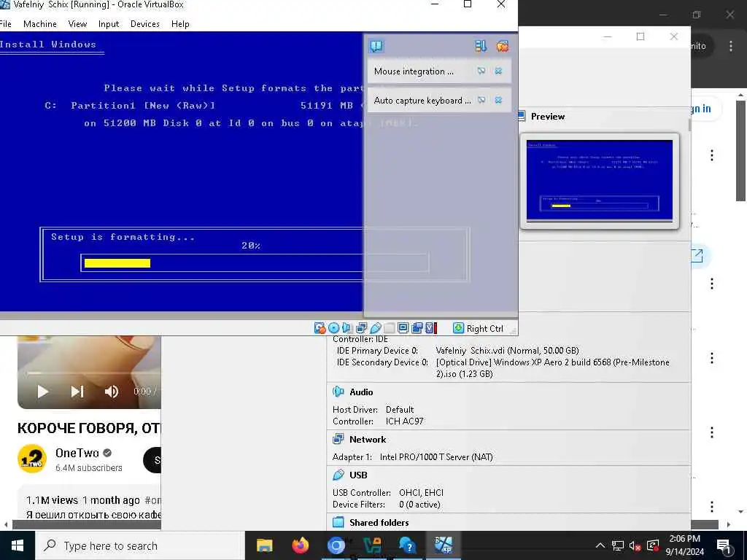Click the browser page vertical scrollbar thumb

pos(741,150)
